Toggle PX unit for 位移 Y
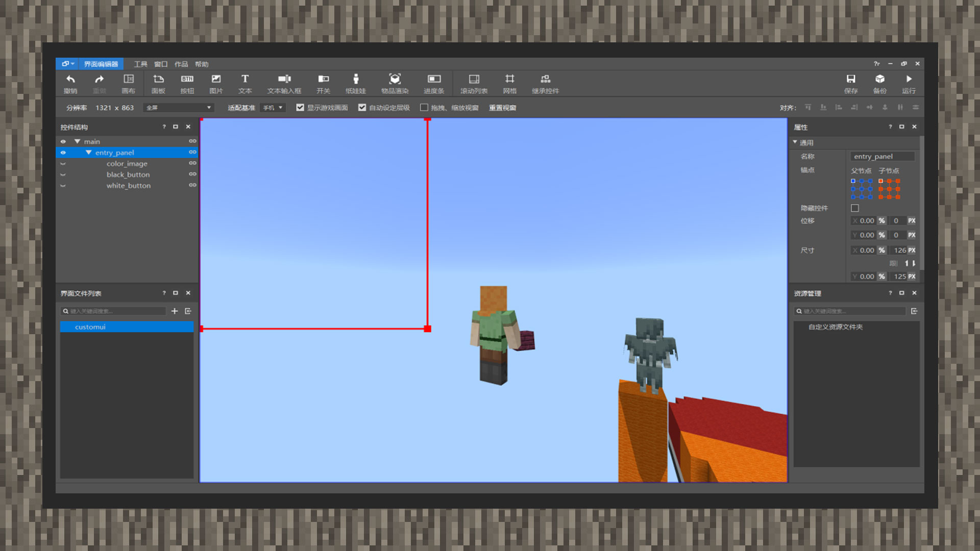The image size is (980, 551). 912,235
